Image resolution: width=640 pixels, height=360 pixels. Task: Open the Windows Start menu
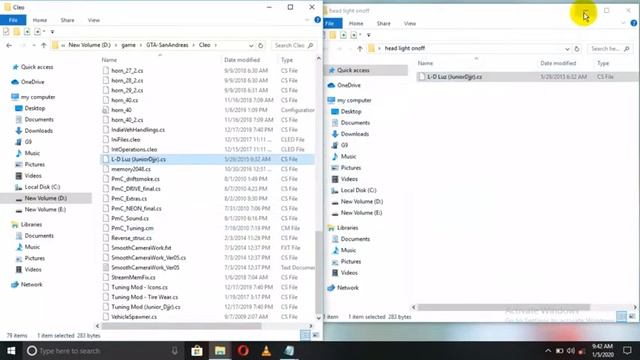(11, 351)
